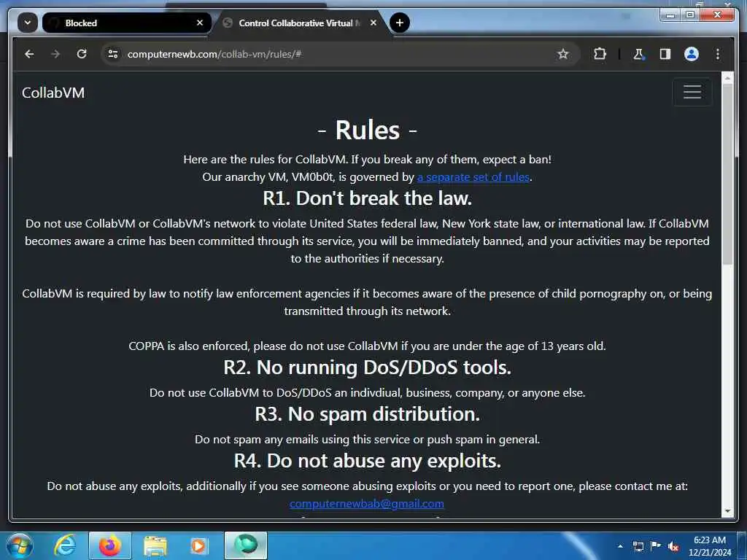Click the R2. No running DoS/DDoS tools heading
This screenshot has height=560, width=747.
click(368, 367)
